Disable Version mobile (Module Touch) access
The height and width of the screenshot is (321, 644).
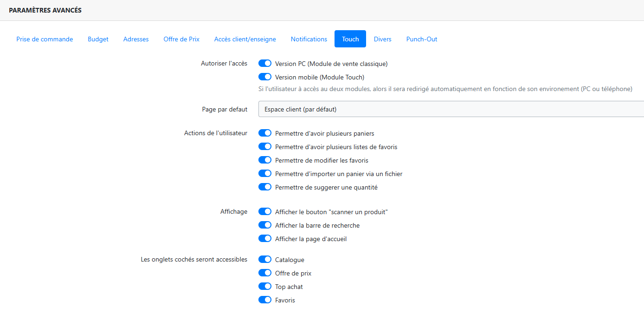(265, 77)
